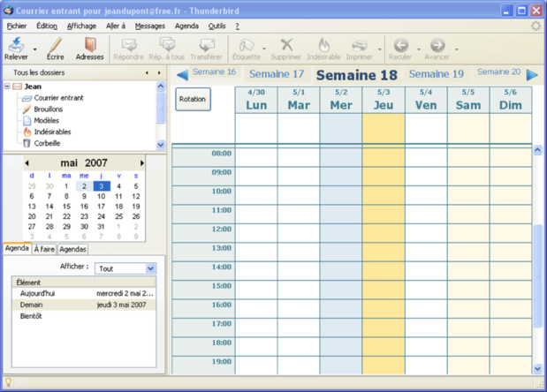Go to next week with right arrow
547x392 pixels.
pos(532,75)
